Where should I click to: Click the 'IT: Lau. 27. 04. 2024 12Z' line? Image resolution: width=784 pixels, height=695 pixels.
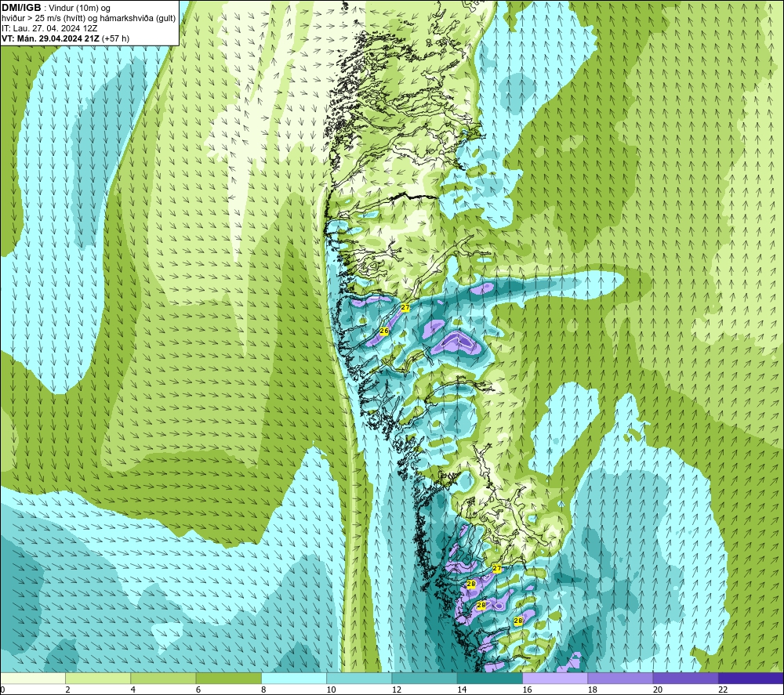point(49,28)
